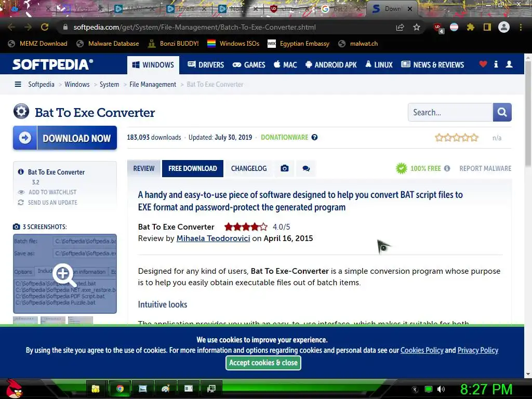
Task: Open NEWS & REVIEWS section
Action: tap(432, 65)
